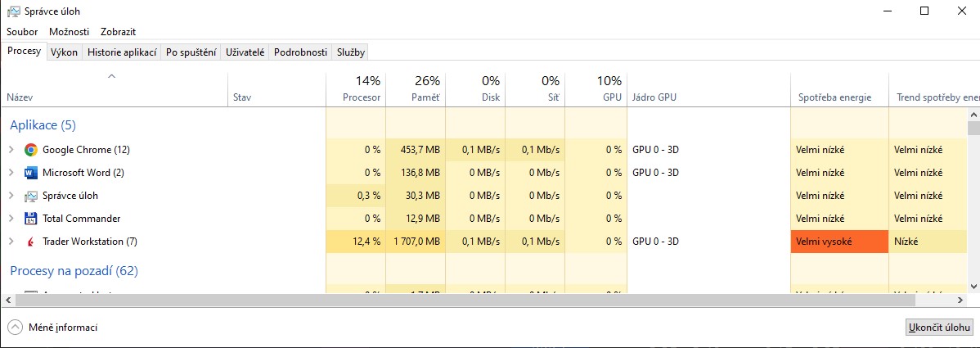Expand the Microsoft Word process group

point(11,173)
